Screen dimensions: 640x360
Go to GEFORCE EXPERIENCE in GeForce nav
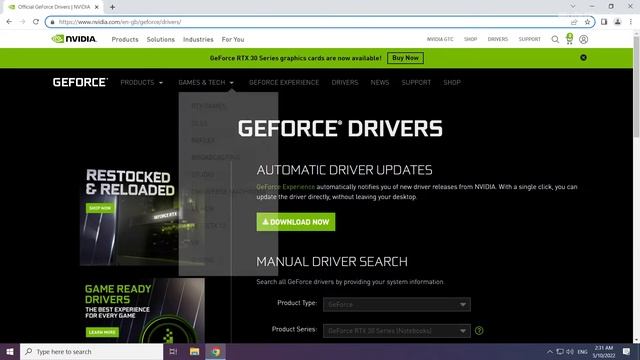point(284,82)
